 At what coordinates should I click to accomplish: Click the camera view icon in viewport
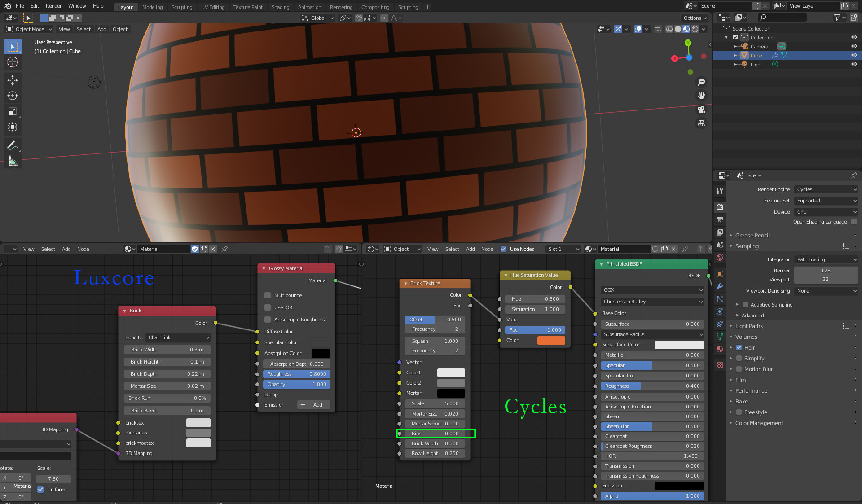coord(701,110)
